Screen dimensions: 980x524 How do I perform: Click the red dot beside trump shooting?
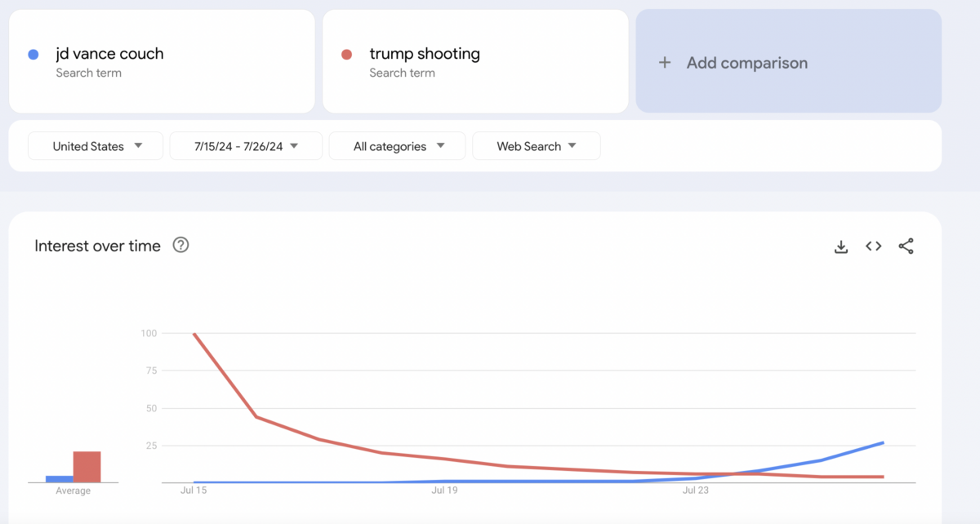pos(346,55)
